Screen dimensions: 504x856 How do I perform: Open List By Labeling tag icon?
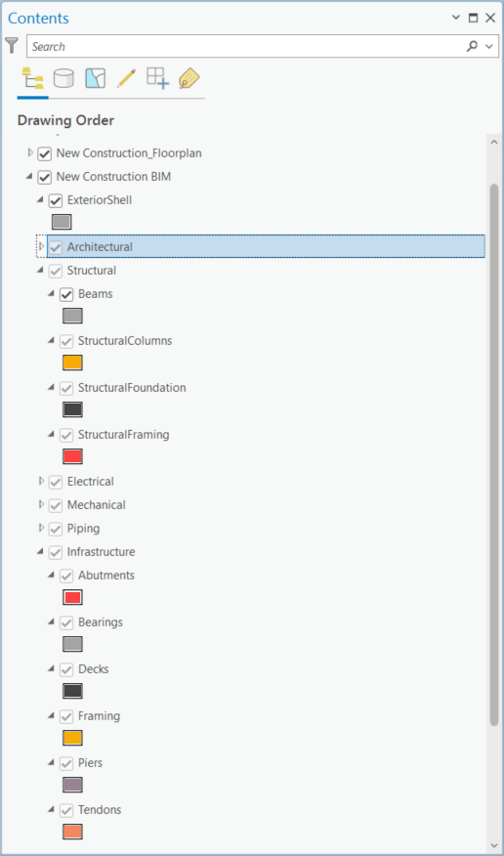click(189, 78)
